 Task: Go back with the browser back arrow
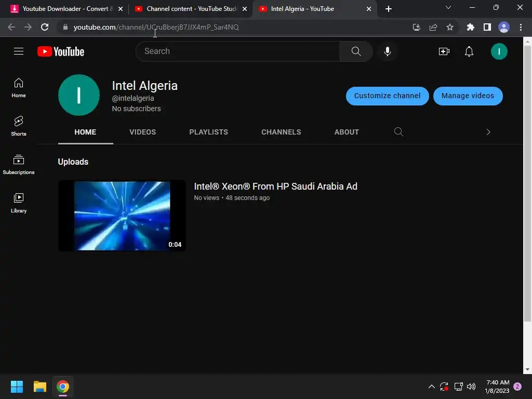click(11, 27)
